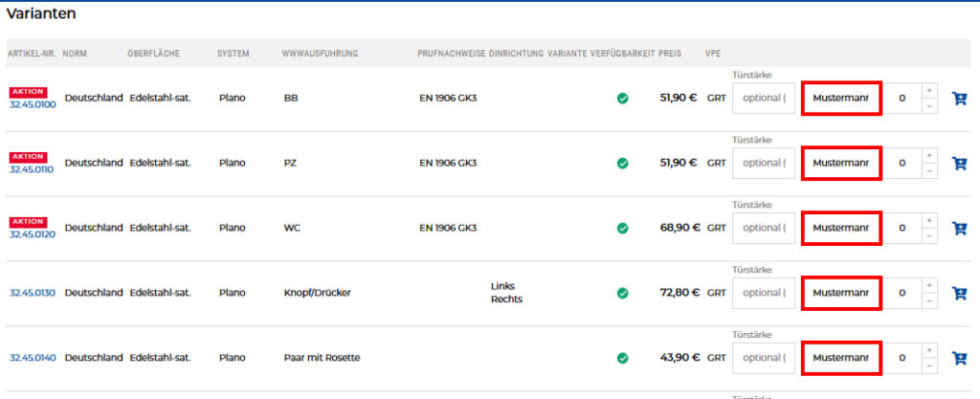Image resolution: width=980 pixels, height=399 pixels.
Task: Open article link 32.45.0130
Action: coord(33,293)
